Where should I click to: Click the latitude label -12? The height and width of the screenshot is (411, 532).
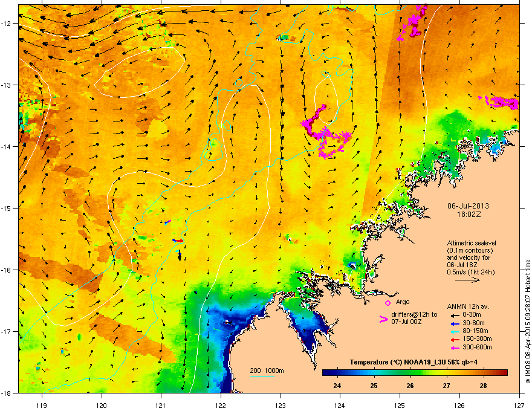[x=6, y=24]
